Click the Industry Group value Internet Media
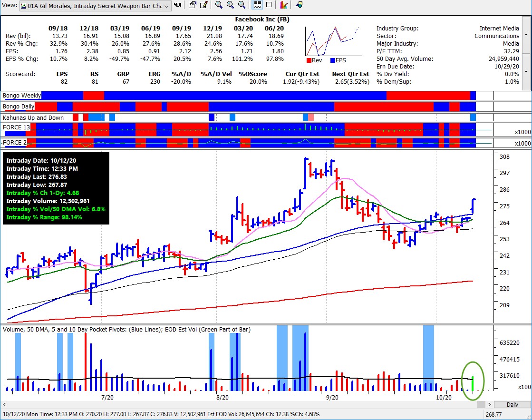This screenshot has height=420, width=532. [499, 29]
